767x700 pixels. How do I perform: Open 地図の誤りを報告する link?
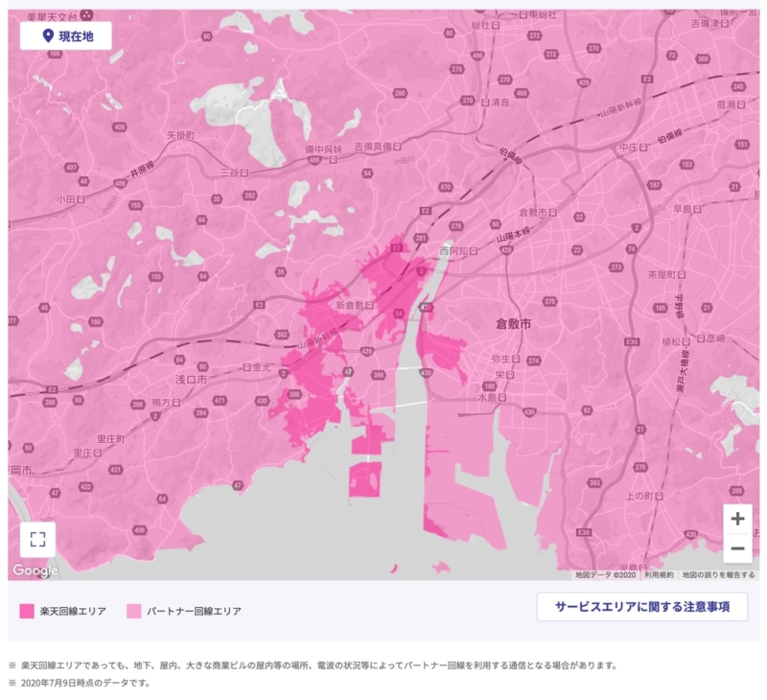(718, 574)
